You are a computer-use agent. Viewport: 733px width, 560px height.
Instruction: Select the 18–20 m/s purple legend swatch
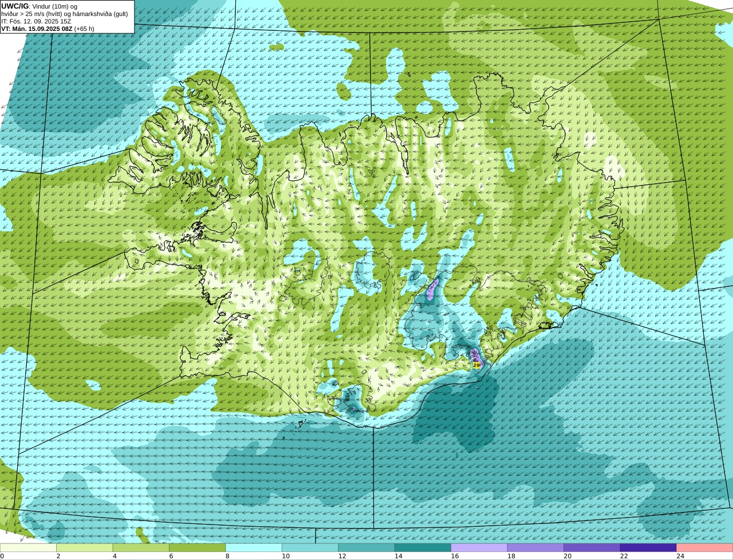point(535,547)
